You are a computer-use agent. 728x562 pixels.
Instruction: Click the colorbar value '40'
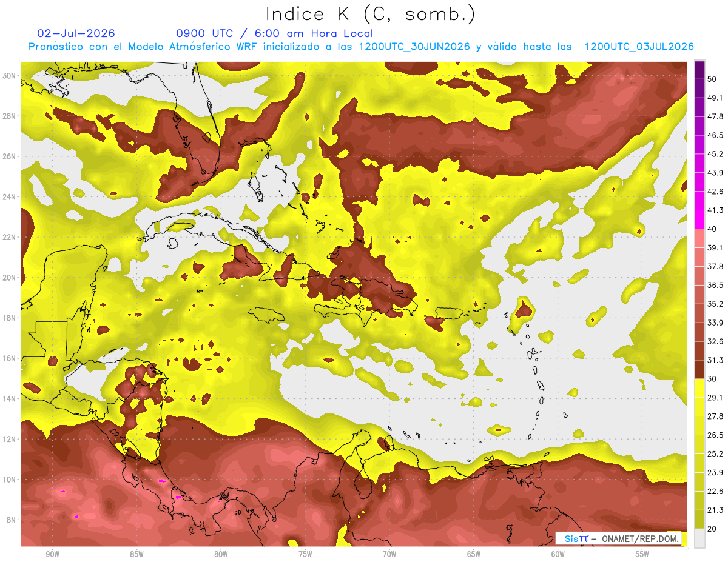pos(712,229)
